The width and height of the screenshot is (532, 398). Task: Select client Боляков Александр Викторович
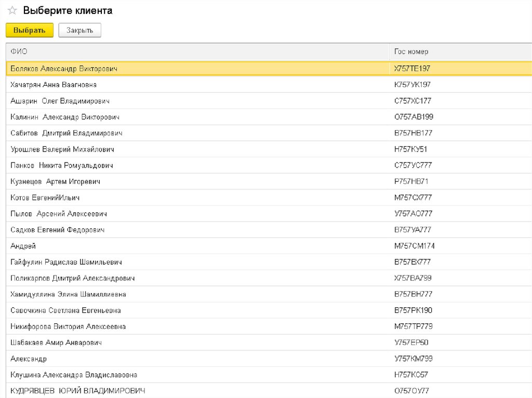(x=64, y=68)
